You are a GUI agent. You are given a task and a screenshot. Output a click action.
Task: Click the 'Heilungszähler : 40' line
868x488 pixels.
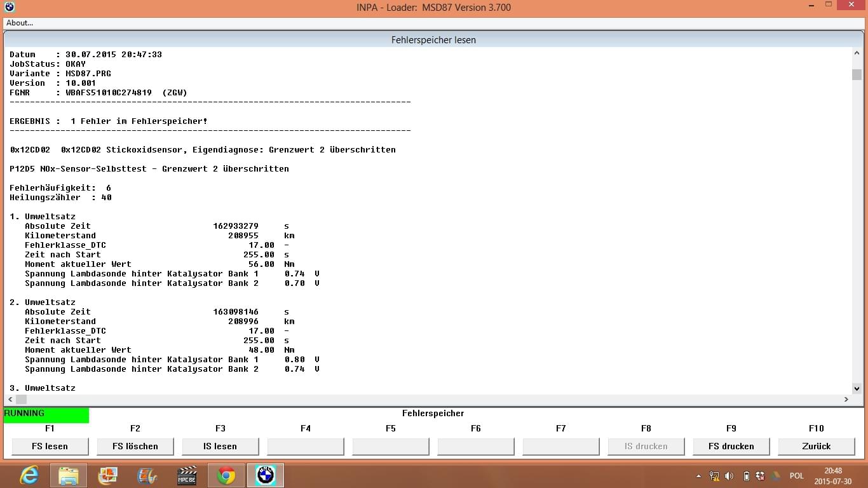(60, 198)
